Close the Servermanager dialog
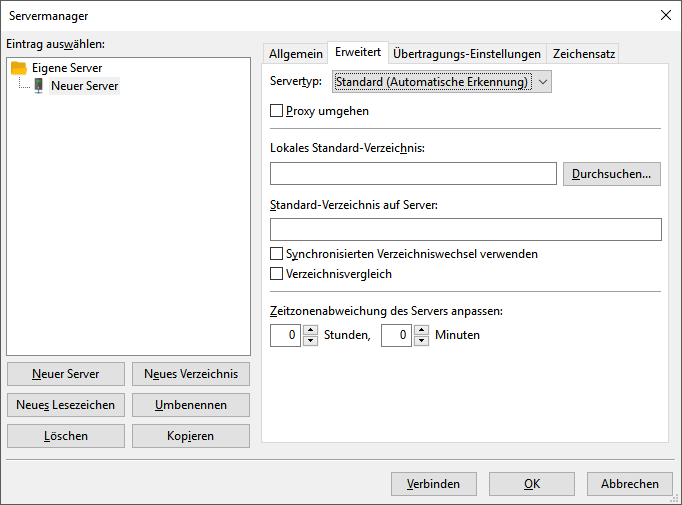This screenshot has width=682, height=505. click(x=665, y=15)
